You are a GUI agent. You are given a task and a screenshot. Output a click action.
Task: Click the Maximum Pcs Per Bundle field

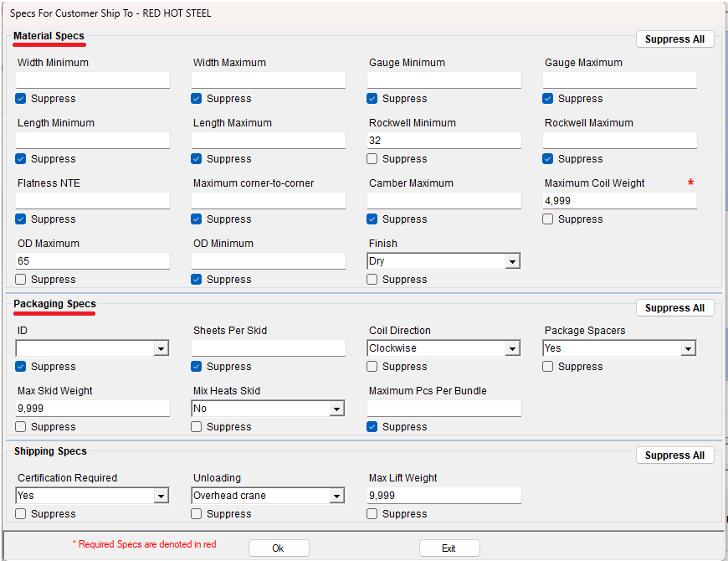(444, 409)
